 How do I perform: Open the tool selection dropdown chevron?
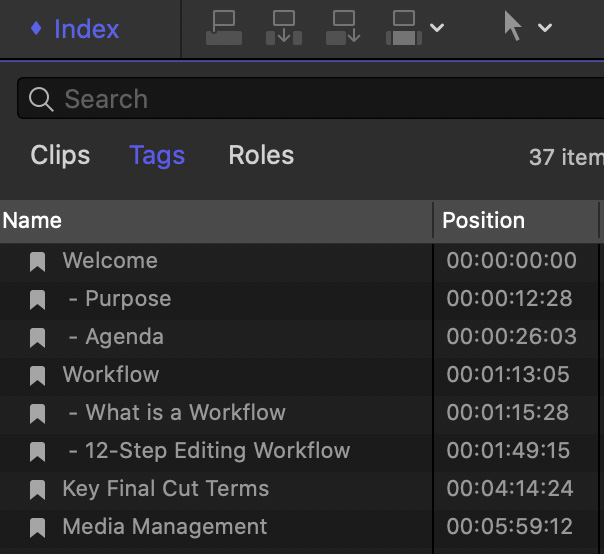click(545, 28)
